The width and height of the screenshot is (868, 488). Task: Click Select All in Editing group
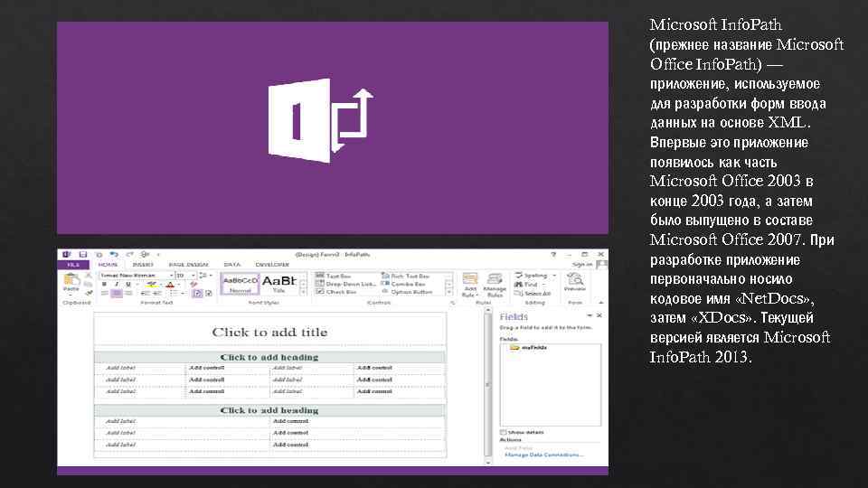(x=533, y=293)
